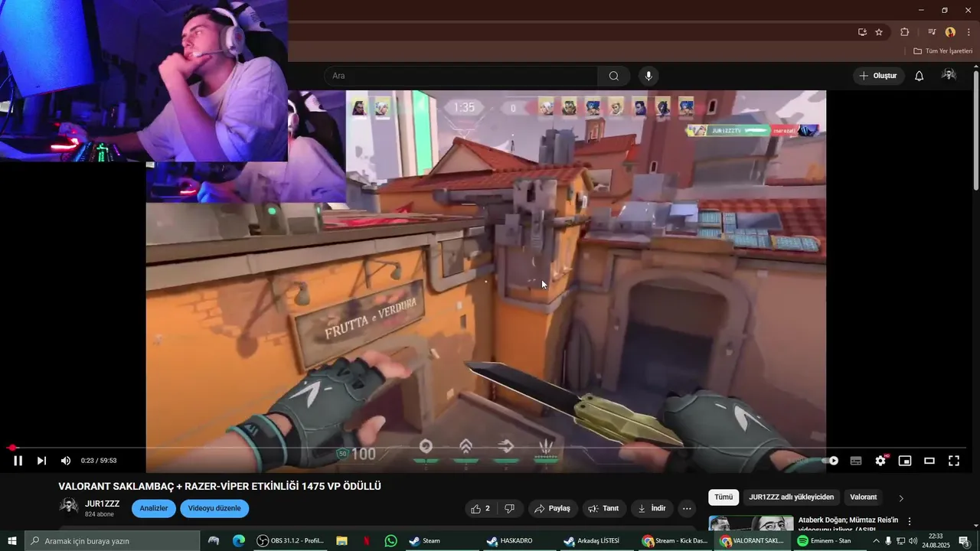The image size is (980, 551).
Task: Switch to the 'Arkadaş LİSTESİ' taskbar window
Action: pyautogui.click(x=598, y=541)
